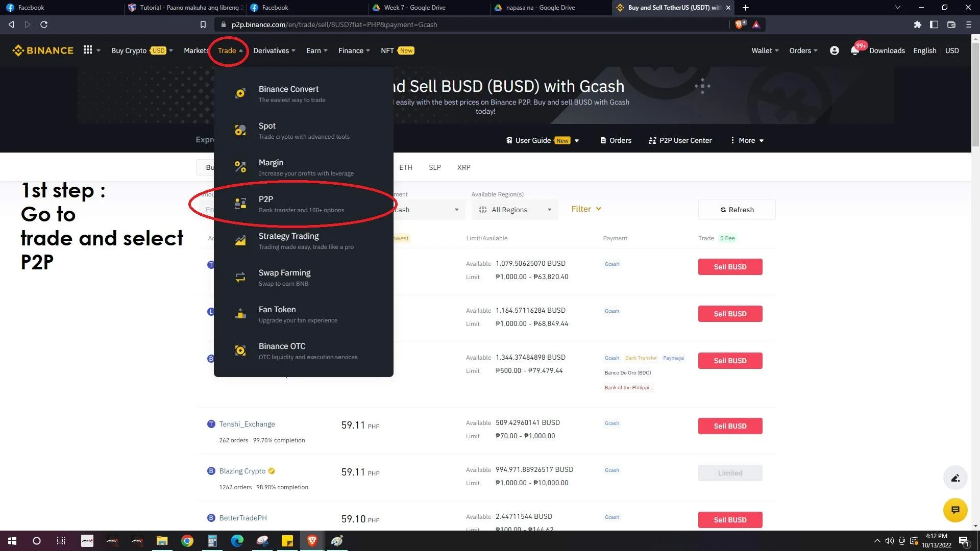Screen dimensions: 980x551
Task: Open the Brave Wallet icon
Action: pyautogui.click(x=951, y=24)
